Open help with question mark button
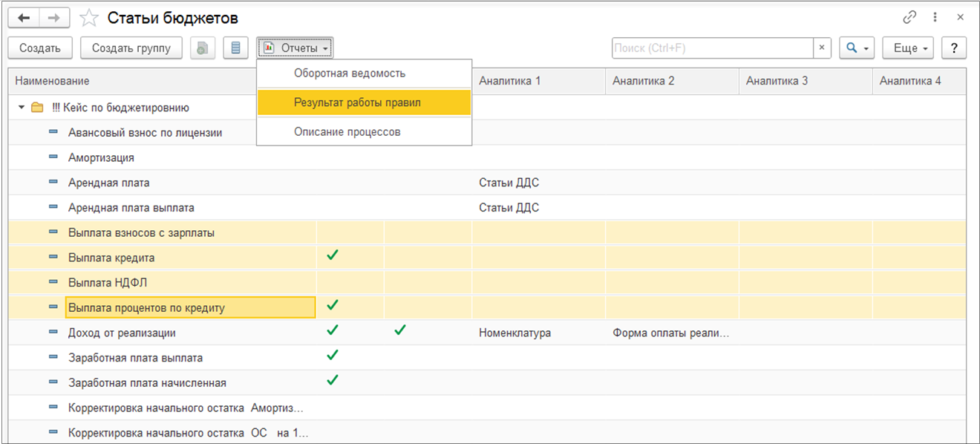Screen dimensions: 980x444 point(953,48)
